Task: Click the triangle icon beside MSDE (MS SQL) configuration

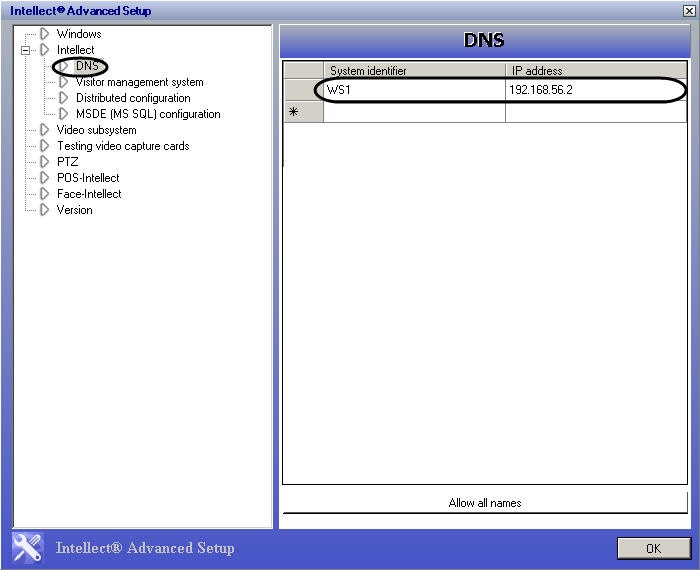Action: [63, 114]
